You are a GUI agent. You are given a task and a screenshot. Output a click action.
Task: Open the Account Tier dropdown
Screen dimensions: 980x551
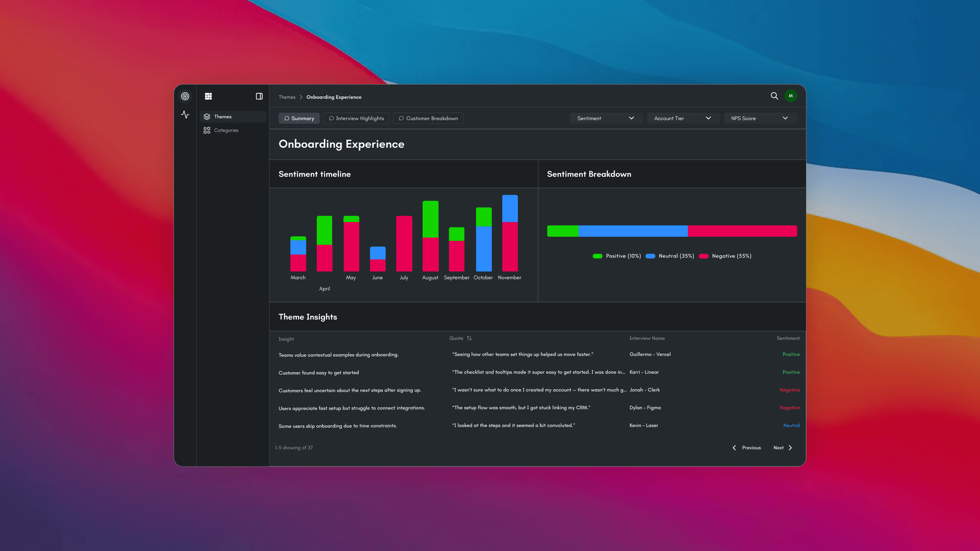coord(682,118)
